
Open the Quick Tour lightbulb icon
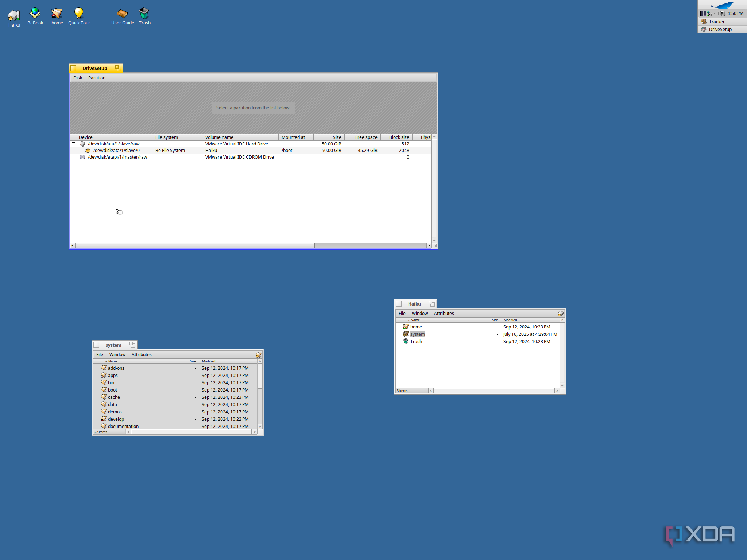79,13
